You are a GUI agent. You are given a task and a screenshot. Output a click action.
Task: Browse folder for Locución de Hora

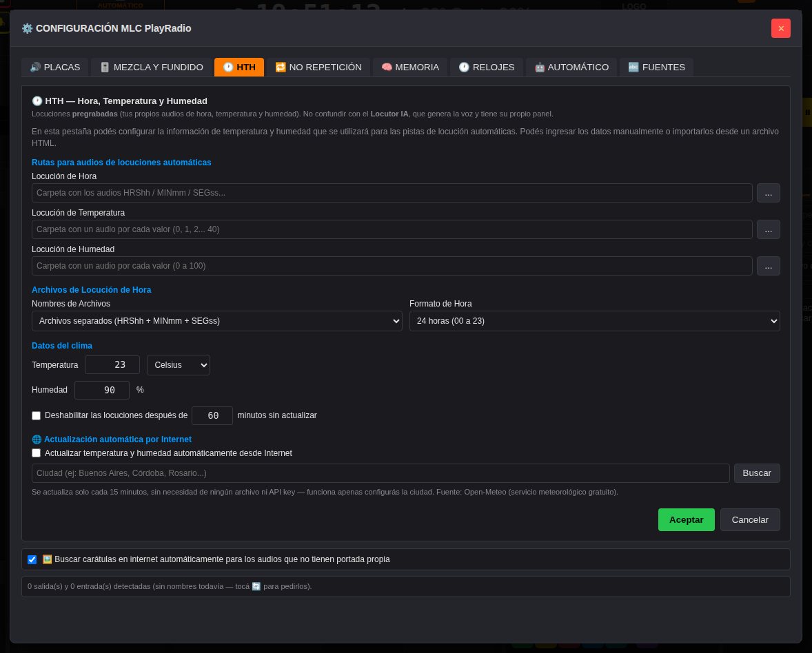point(769,193)
